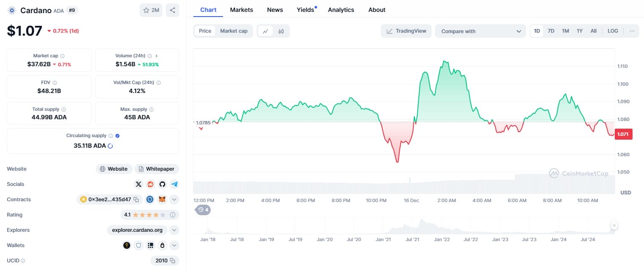The image size is (644, 270).
Task: Toggle chart to Market cap view
Action: pos(234,31)
